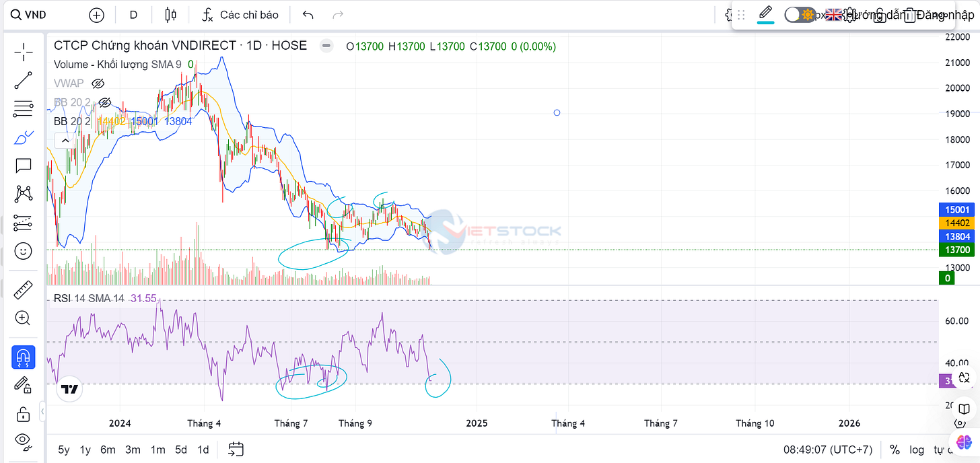Open Các chỉ báo indicators menu
980x463 pixels.
(x=240, y=15)
